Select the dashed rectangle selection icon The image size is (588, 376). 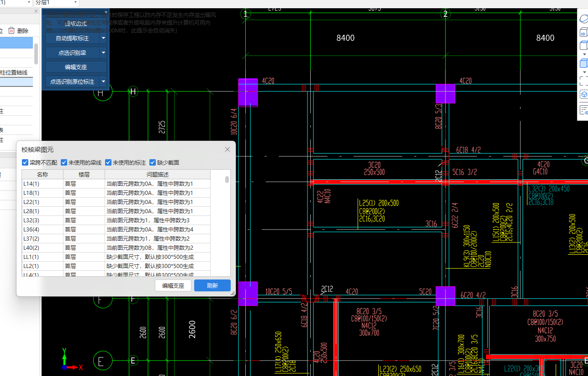[583, 81]
